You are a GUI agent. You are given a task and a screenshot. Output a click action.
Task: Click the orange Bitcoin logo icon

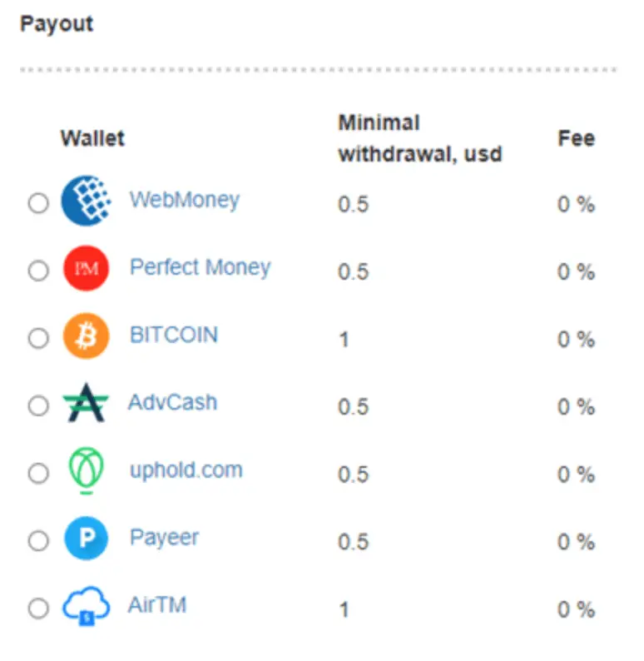pos(87,336)
